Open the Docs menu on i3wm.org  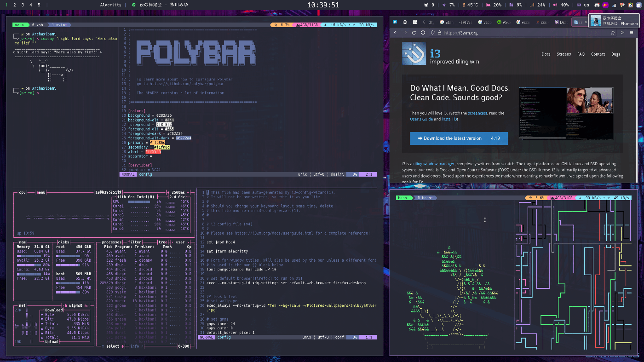point(546,54)
